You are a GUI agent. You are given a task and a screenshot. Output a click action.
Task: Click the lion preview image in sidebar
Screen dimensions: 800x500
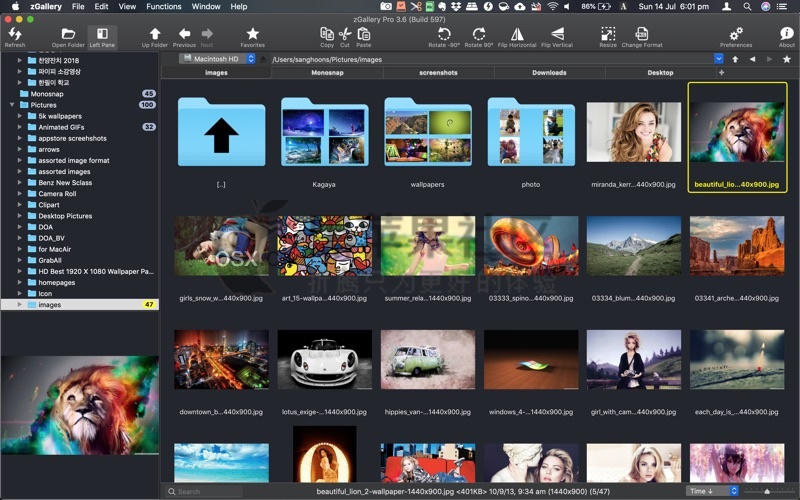pyautogui.click(x=80, y=405)
